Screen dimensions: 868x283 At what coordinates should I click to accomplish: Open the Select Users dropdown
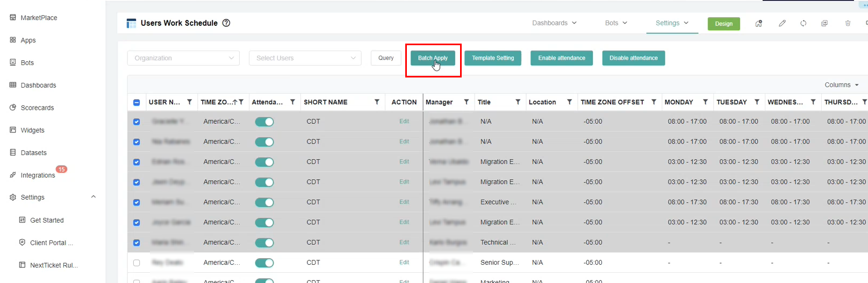(305, 58)
